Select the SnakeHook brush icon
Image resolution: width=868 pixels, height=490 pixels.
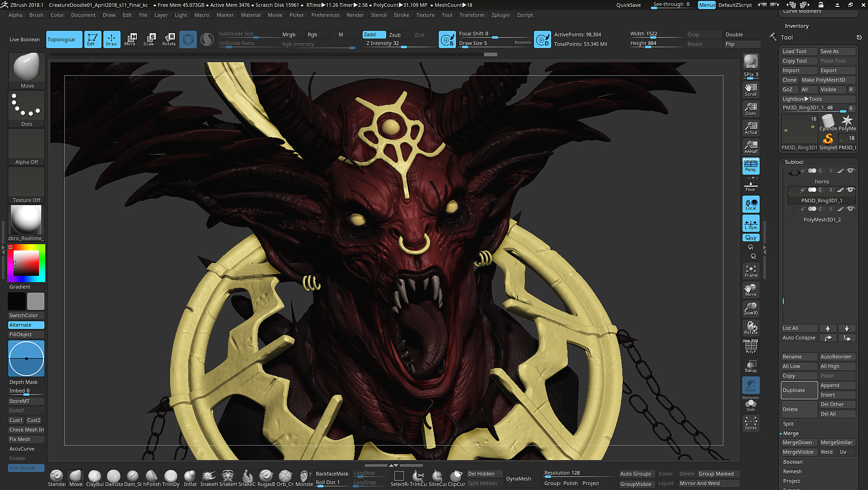point(209,479)
